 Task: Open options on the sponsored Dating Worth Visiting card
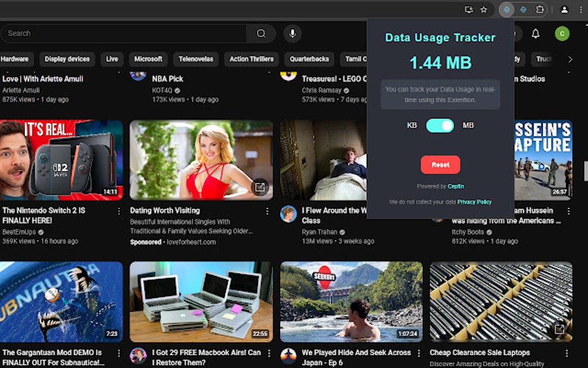pyautogui.click(x=267, y=211)
